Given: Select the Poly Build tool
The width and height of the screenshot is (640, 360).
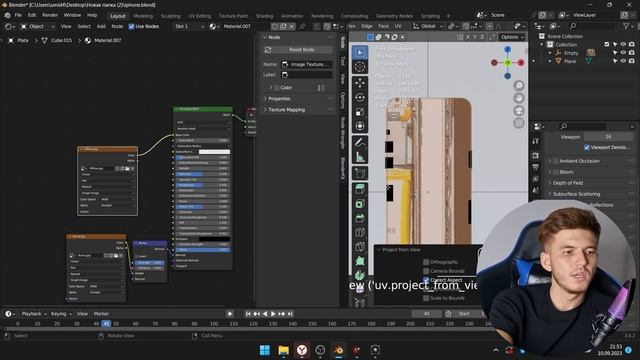Looking at the screenshot, I should click(x=360, y=261).
